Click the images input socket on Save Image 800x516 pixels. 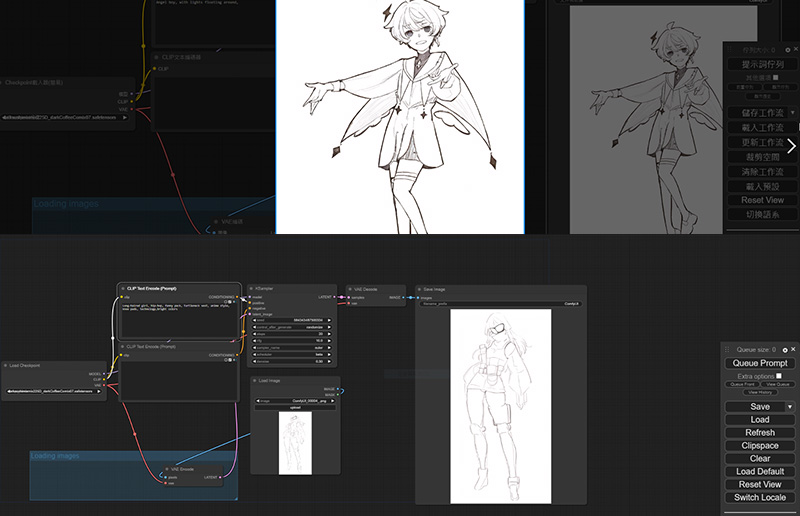coord(418,298)
